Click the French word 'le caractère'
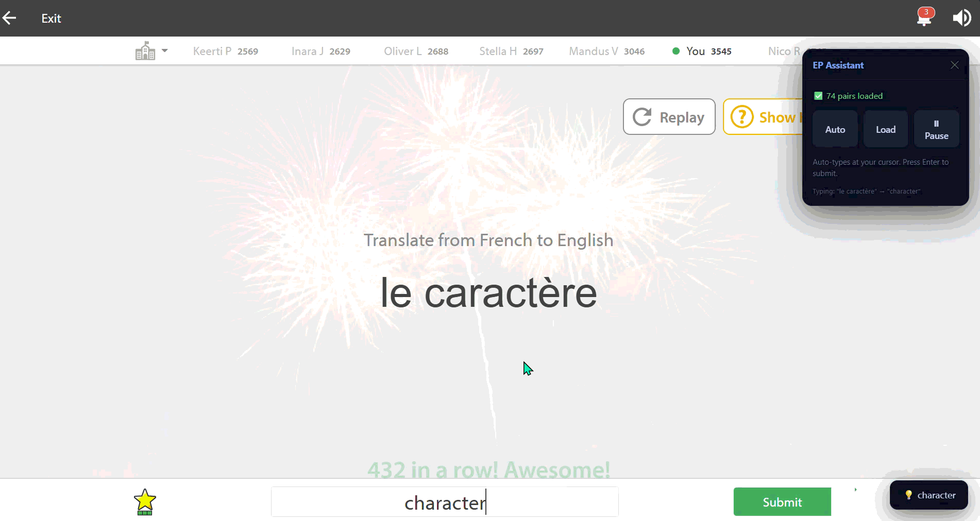 488,293
